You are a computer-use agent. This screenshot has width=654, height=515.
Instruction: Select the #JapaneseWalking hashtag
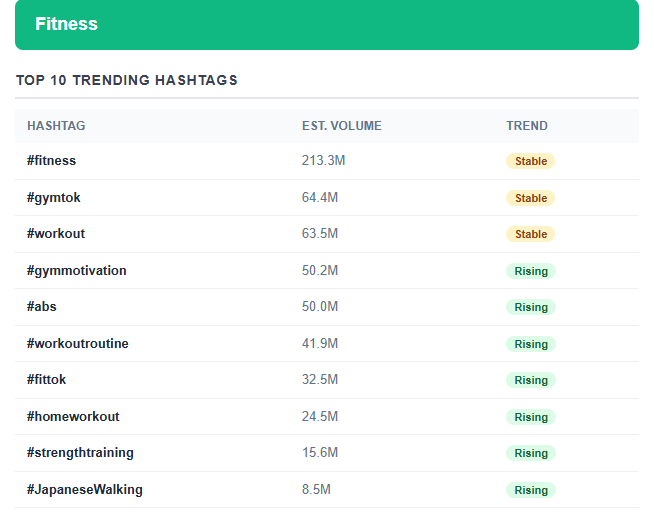pos(85,490)
